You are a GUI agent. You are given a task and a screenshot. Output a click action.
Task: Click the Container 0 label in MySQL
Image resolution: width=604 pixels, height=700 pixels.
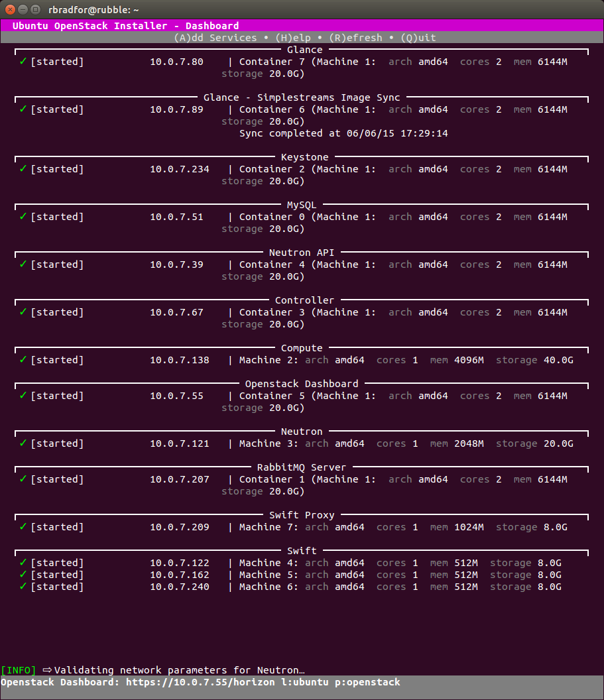point(272,217)
